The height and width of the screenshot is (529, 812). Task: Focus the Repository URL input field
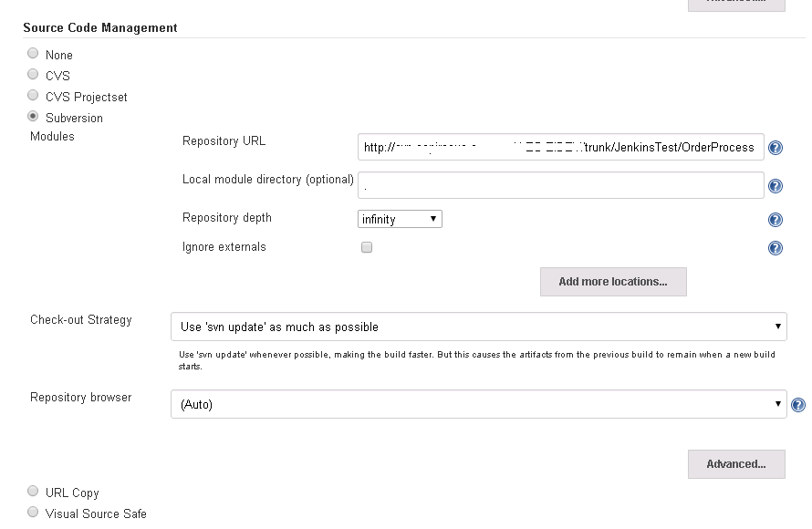coord(561,147)
